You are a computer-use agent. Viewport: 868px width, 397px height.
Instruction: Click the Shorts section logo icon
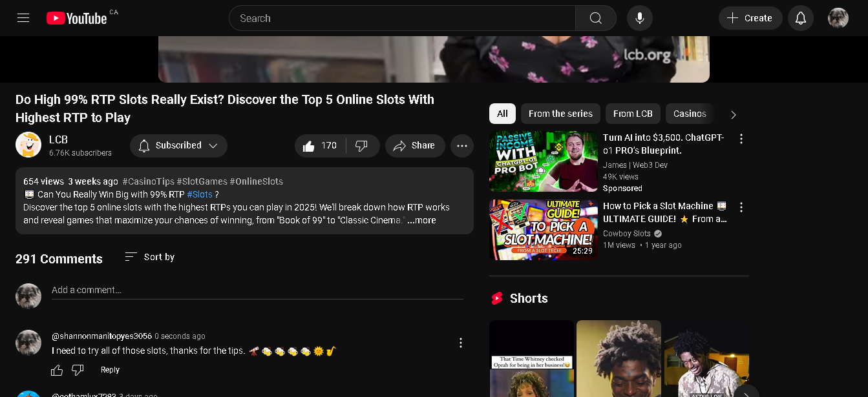[x=497, y=298]
